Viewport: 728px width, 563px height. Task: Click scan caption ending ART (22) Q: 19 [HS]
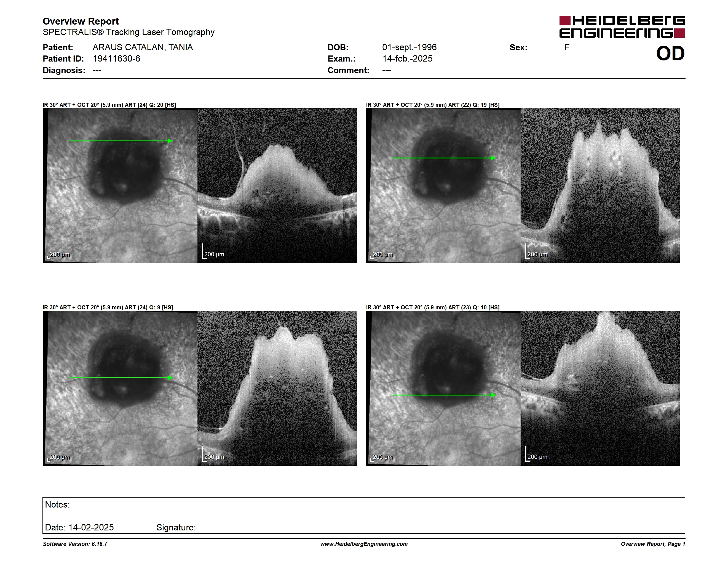pos(433,105)
